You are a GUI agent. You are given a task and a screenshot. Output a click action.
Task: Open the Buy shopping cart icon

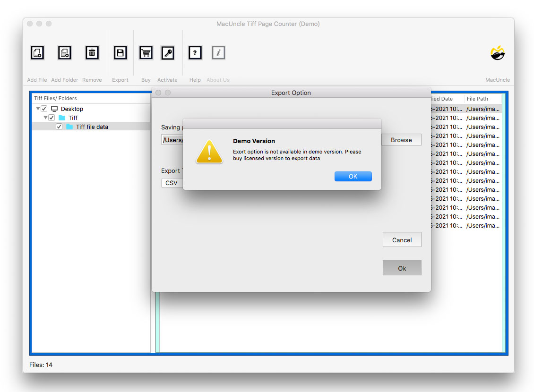point(146,53)
